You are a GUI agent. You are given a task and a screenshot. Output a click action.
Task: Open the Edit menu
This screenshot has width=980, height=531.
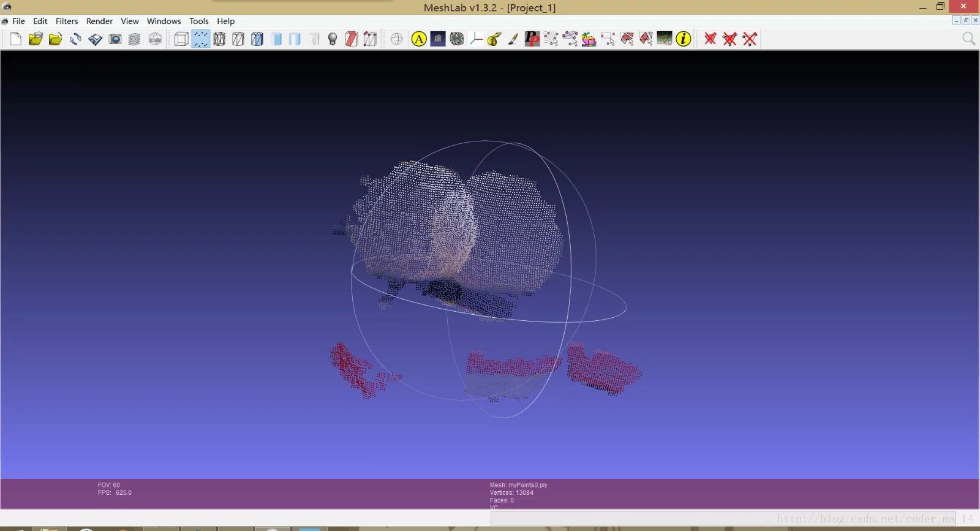click(40, 21)
